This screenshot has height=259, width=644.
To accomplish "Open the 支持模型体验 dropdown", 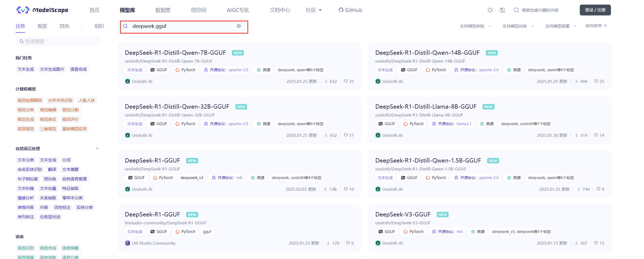I will tap(475, 26).
